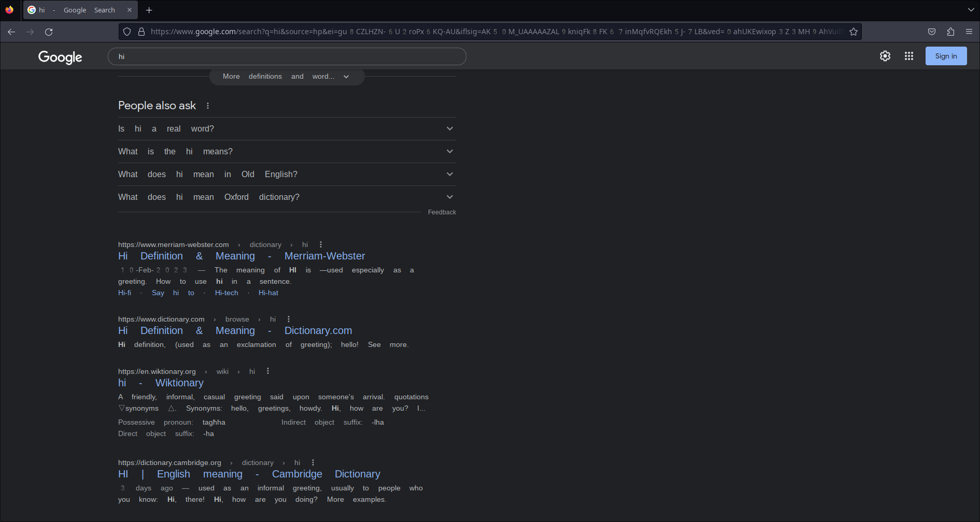Screen dimensions: 980x522
Task: Open Save to Pocket icon
Action: pyautogui.click(x=932, y=32)
